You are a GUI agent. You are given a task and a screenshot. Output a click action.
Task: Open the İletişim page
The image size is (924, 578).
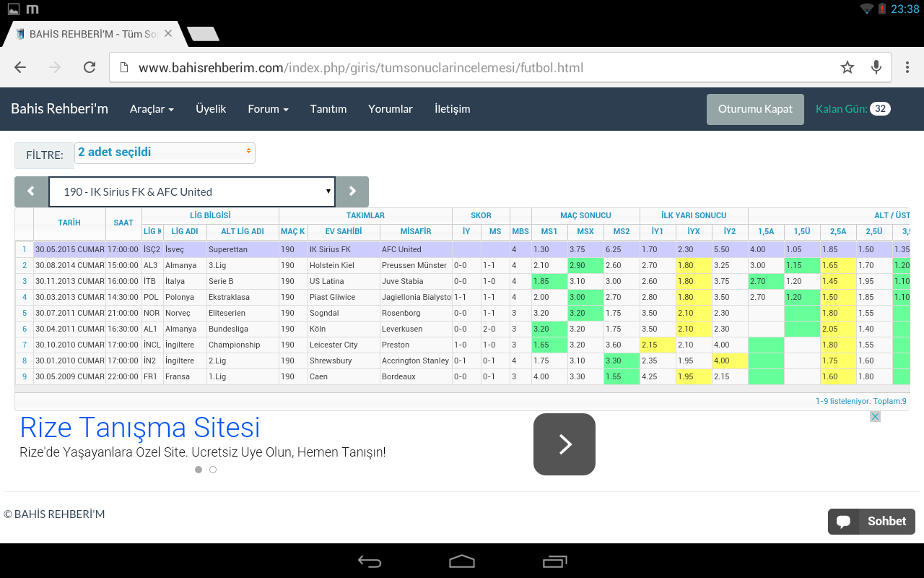click(452, 109)
